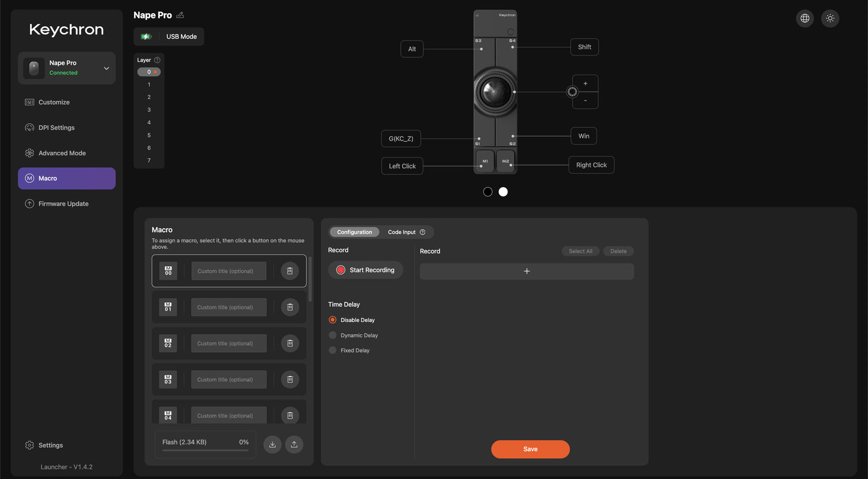Switch to the Code Input tab
This screenshot has height=479, width=868.
402,232
